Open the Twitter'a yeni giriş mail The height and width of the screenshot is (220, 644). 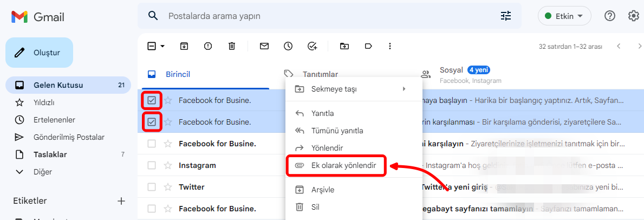pyautogui.click(x=391, y=187)
